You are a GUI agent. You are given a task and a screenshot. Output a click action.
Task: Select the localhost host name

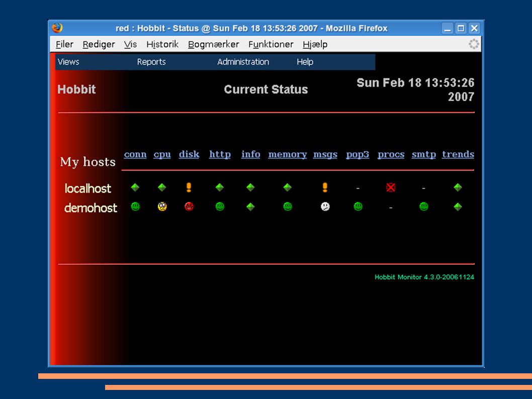[88, 188]
